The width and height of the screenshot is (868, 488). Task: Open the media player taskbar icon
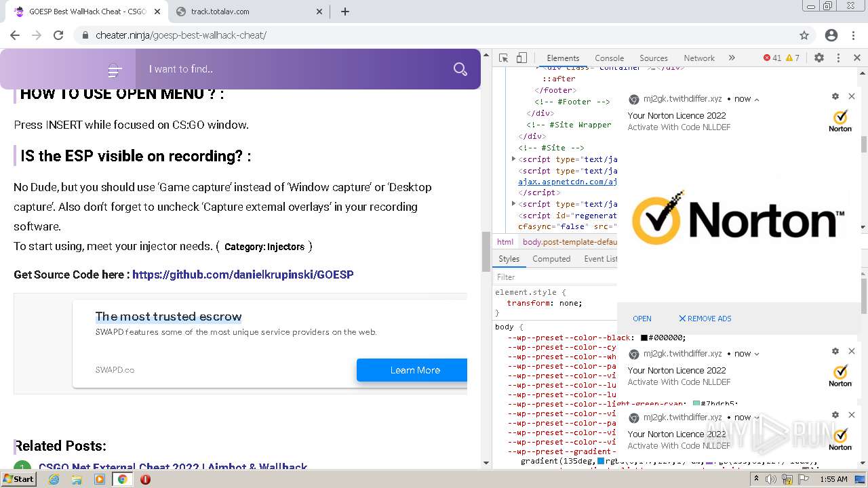(100, 479)
